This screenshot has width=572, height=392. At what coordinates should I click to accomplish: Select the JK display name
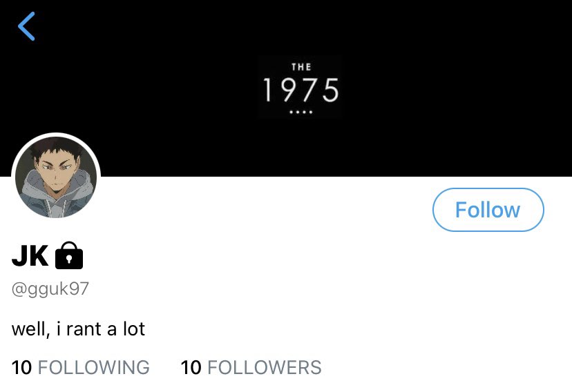pyautogui.click(x=30, y=256)
